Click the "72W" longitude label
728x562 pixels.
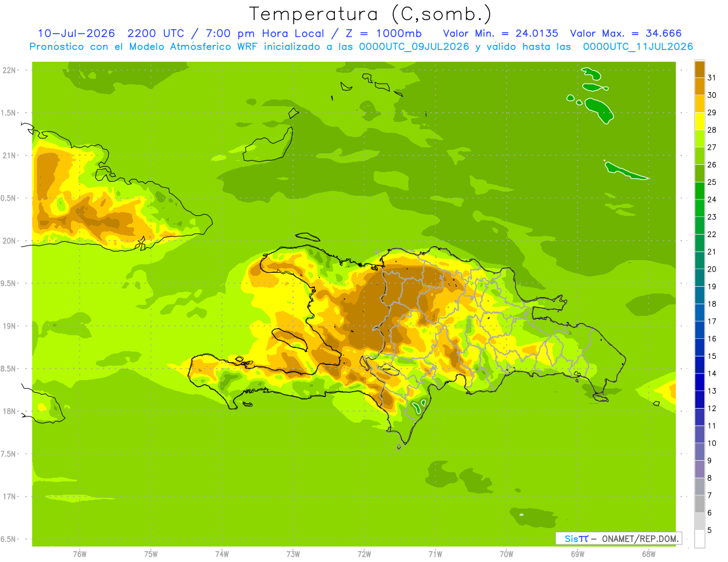pos(364,554)
